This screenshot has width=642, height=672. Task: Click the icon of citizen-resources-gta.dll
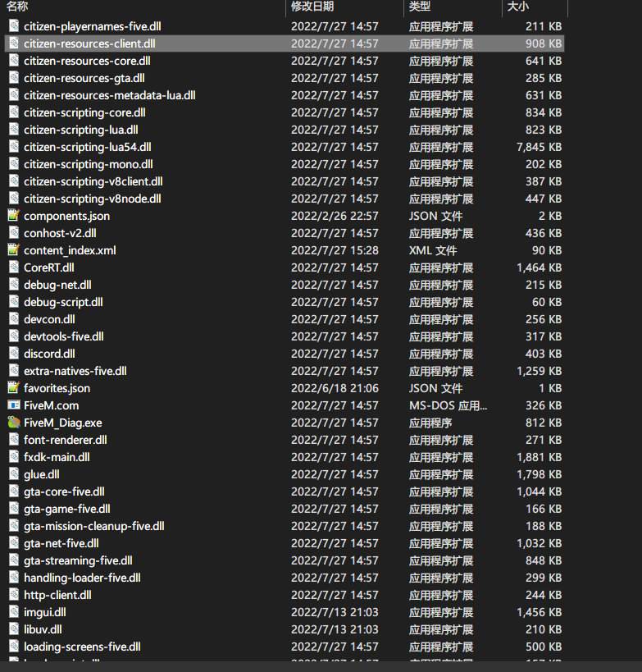(14, 78)
